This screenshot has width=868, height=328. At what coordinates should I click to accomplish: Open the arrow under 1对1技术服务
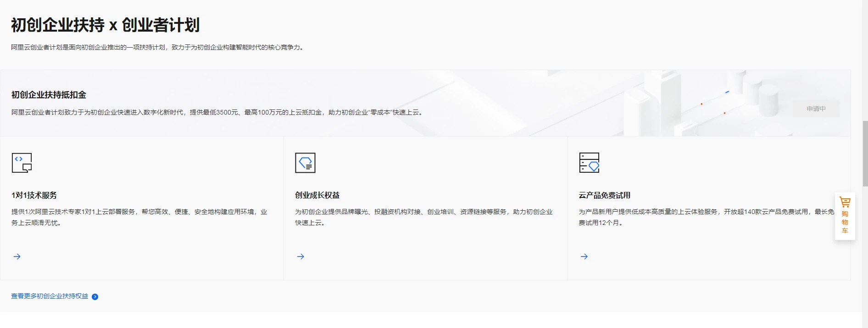[x=17, y=257]
